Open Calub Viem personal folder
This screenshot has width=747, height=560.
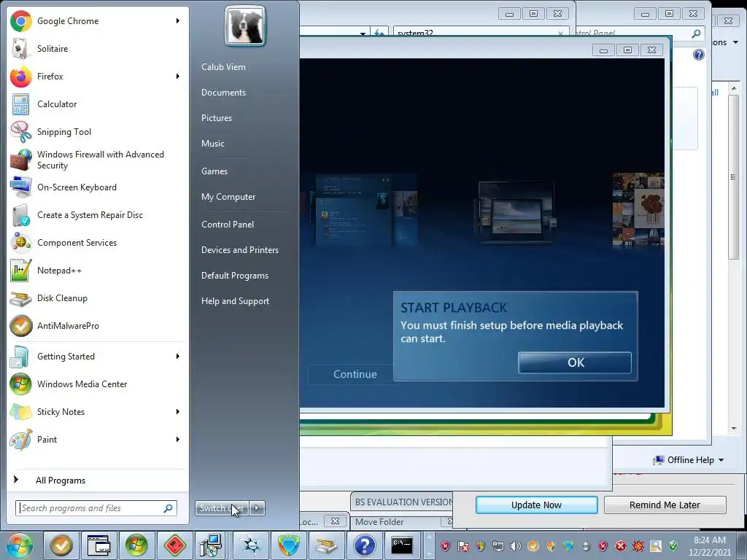click(x=223, y=67)
